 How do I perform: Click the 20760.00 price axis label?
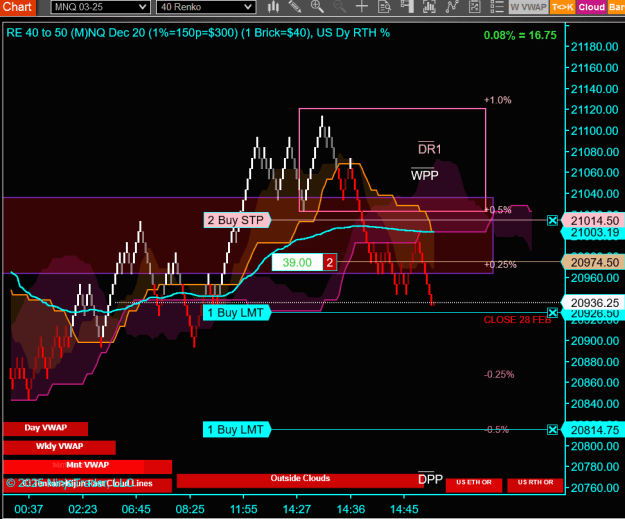[595, 488]
